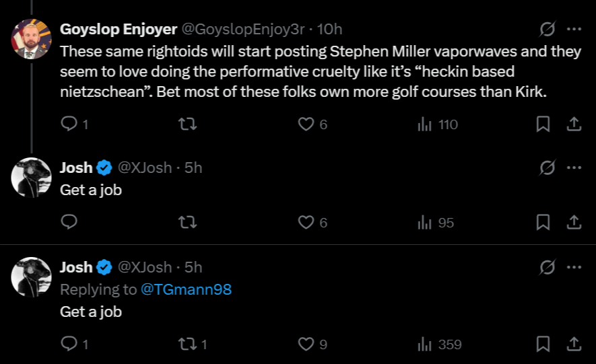
Task: Open the @TGmann98 mention link
Action: [187, 290]
